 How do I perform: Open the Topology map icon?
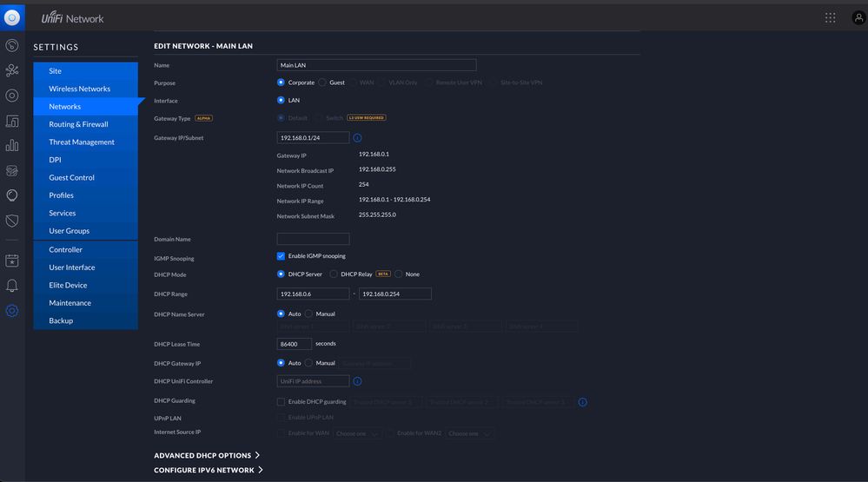pos(12,70)
